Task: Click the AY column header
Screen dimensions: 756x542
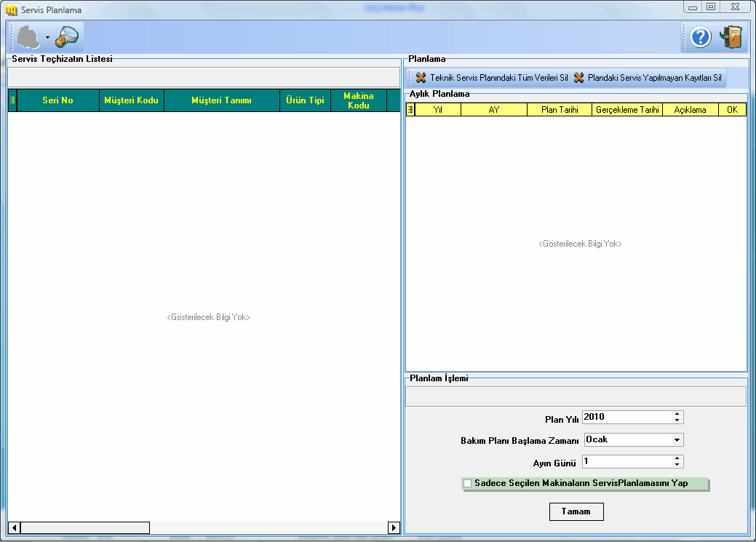Action: click(494, 110)
